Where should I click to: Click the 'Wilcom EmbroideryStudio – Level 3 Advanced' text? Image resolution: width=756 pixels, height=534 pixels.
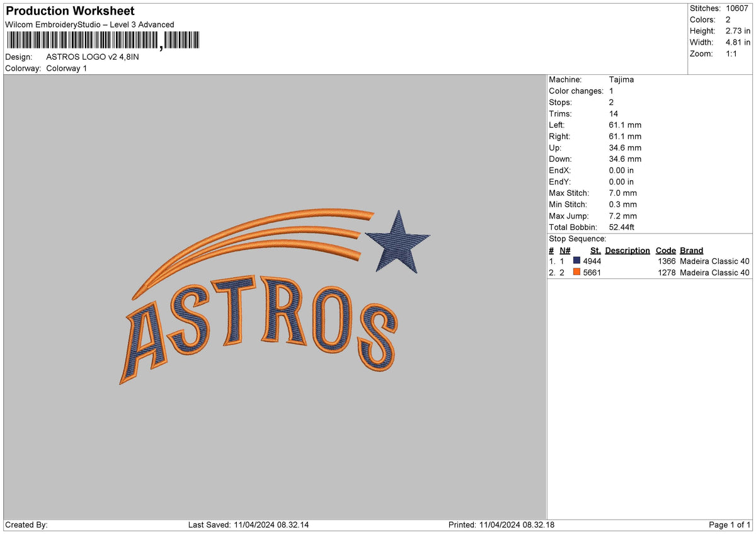[x=89, y=25]
